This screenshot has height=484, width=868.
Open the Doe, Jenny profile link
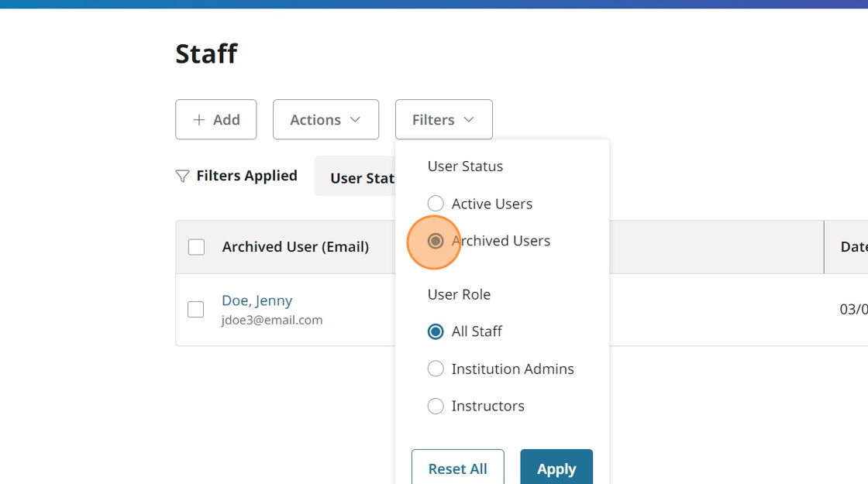tap(257, 300)
